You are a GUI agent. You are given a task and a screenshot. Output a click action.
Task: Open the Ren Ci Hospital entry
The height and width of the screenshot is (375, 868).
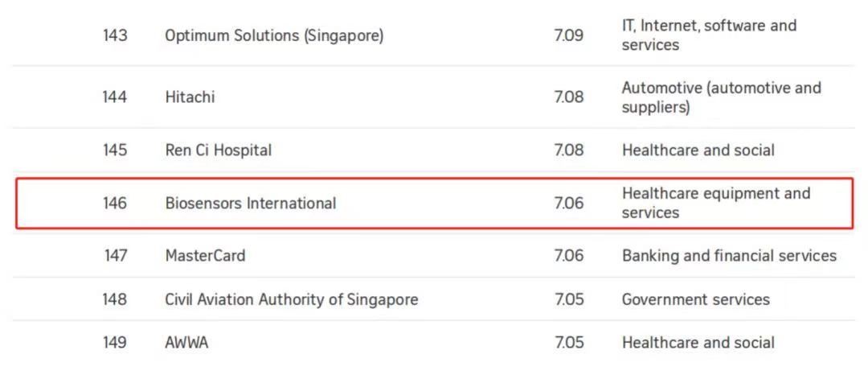(x=218, y=150)
